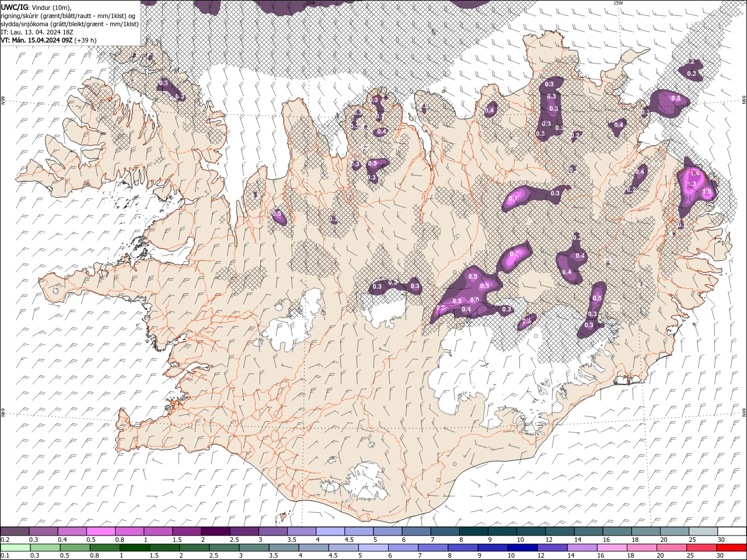Click the upper legend swatch between 4 and 4.5
This screenshot has height=560, width=747.
[x=330, y=531]
